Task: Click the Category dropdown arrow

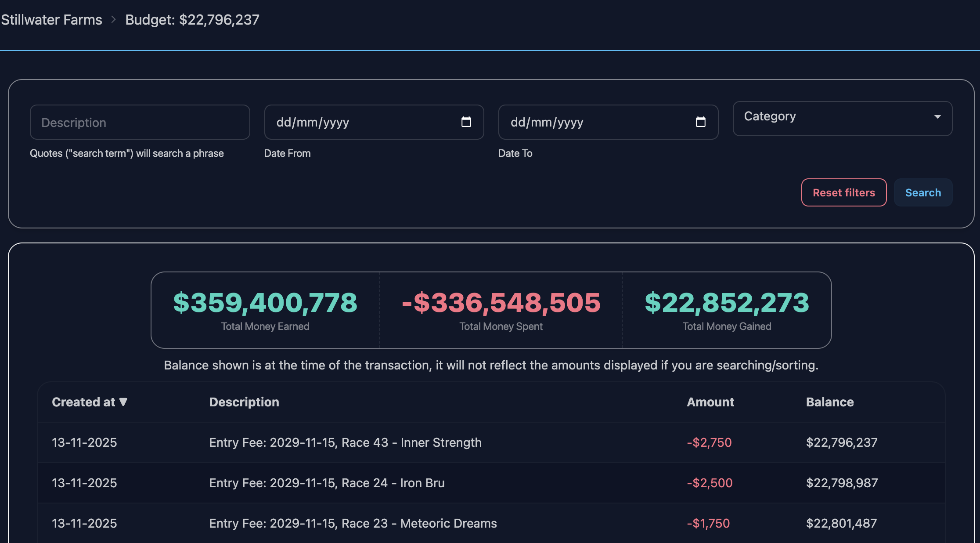Action: pyautogui.click(x=937, y=117)
